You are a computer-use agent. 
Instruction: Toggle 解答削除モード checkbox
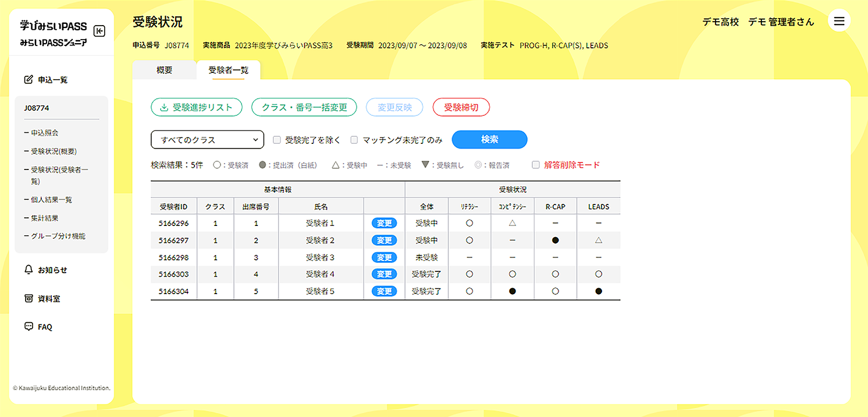pyautogui.click(x=536, y=165)
